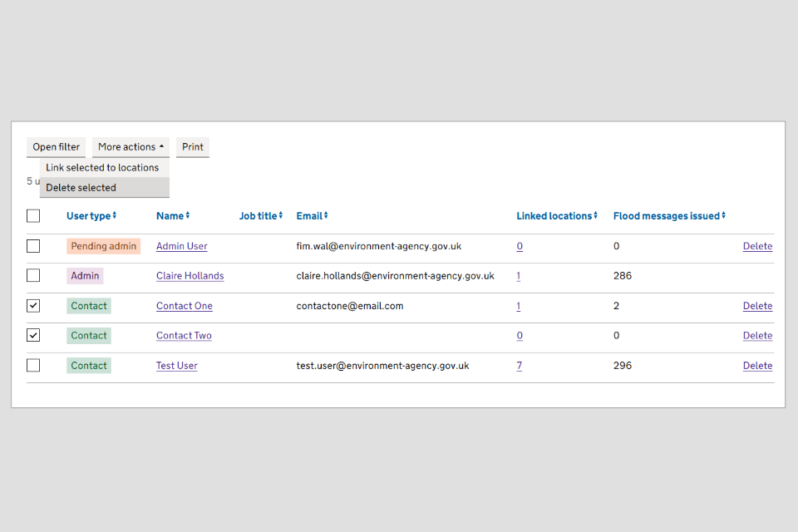
Task: Sort table by User type column
Action: click(x=91, y=216)
